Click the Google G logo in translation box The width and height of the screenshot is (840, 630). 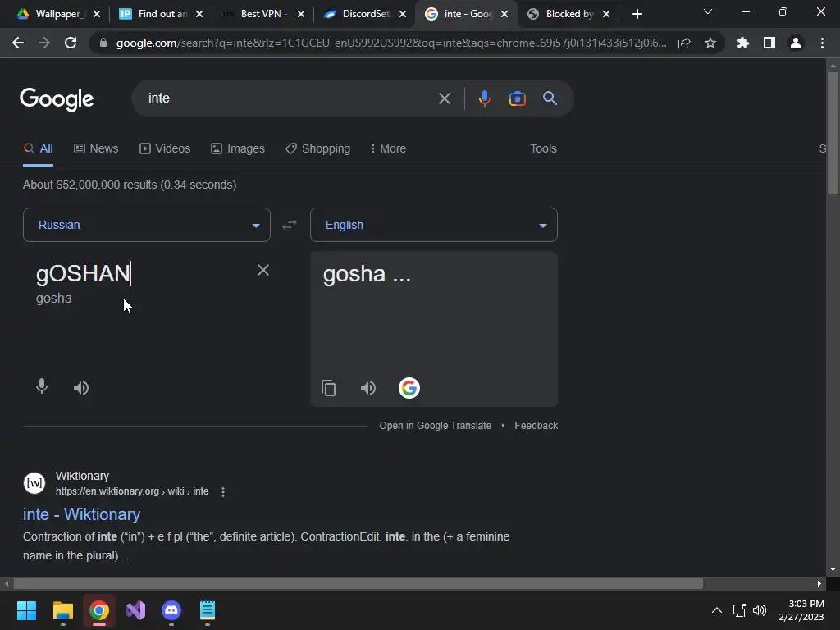[x=409, y=388]
